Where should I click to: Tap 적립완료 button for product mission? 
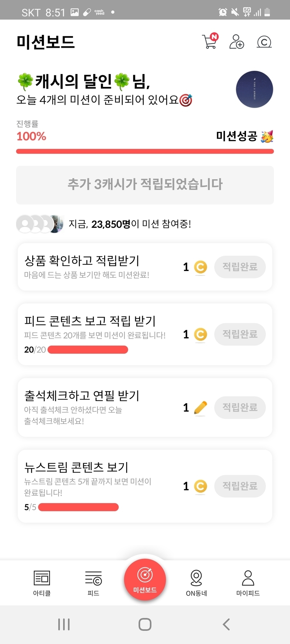point(240,267)
